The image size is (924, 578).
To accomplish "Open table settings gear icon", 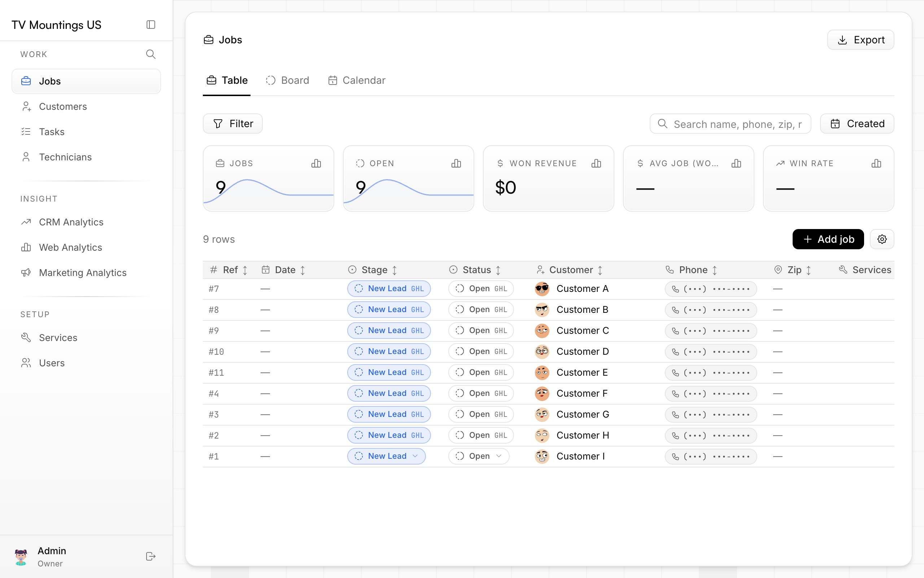I will pyautogui.click(x=882, y=239).
